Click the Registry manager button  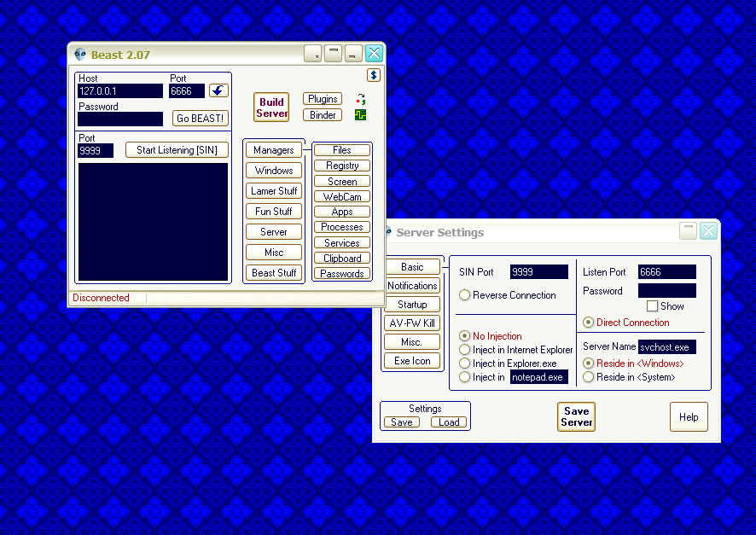point(342,166)
